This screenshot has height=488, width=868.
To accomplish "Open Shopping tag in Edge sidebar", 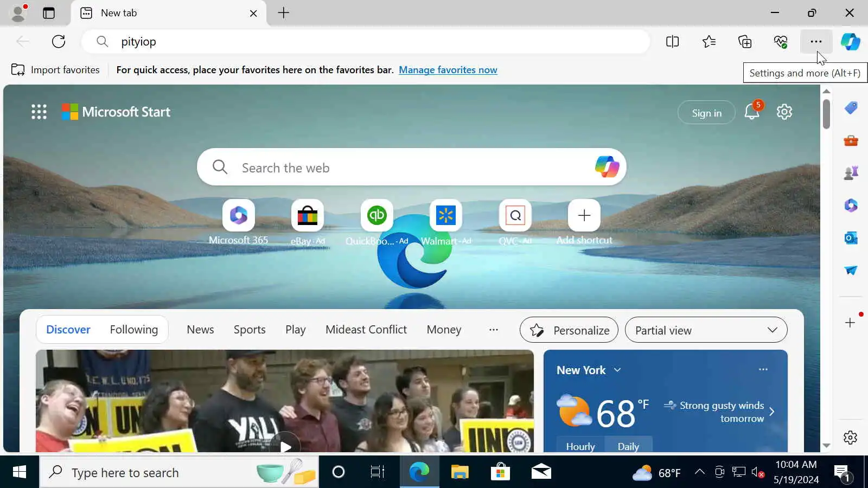I will tap(851, 108).
